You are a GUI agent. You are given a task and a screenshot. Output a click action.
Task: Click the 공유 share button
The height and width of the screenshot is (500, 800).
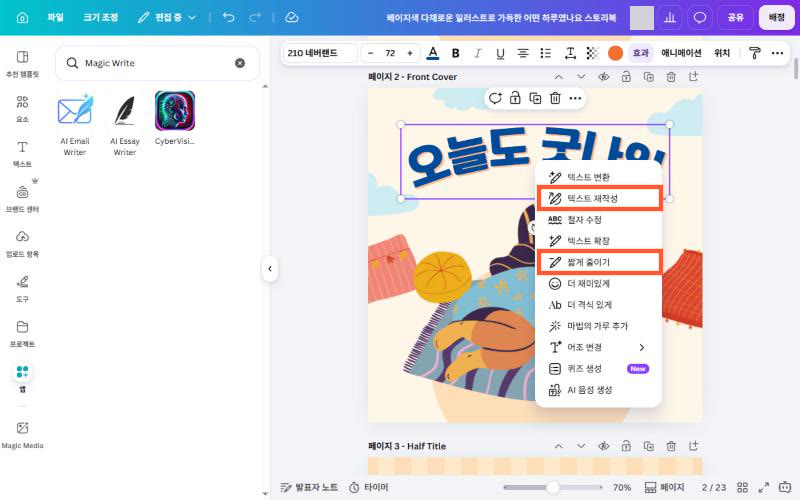[735, 18]
